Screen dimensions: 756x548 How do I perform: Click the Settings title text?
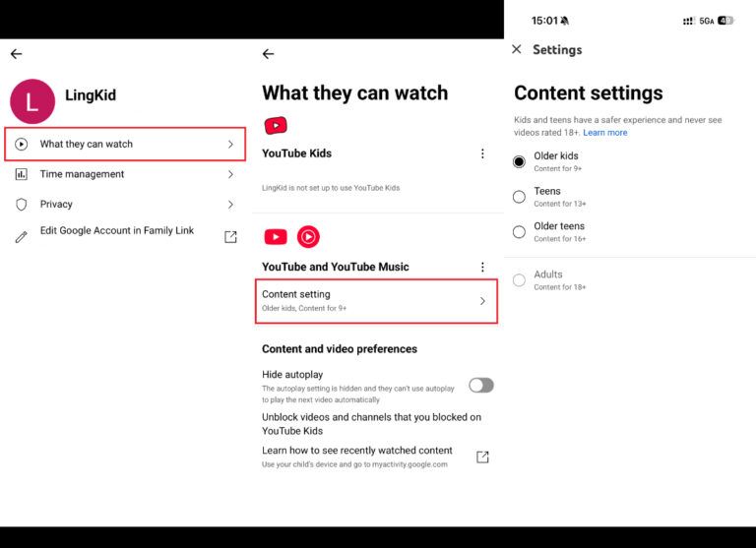click(557, 49)
